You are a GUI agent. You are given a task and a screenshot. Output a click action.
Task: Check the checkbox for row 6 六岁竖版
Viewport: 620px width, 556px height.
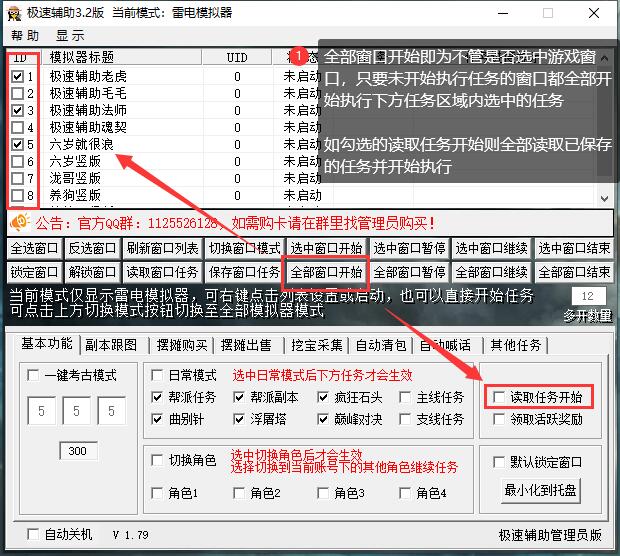pos(17,161)
